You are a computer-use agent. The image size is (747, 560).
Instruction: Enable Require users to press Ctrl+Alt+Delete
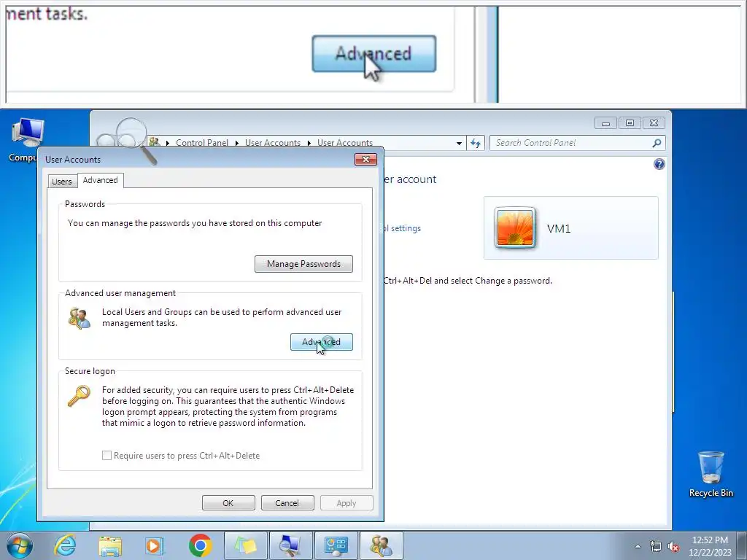(x=107, y=455)
